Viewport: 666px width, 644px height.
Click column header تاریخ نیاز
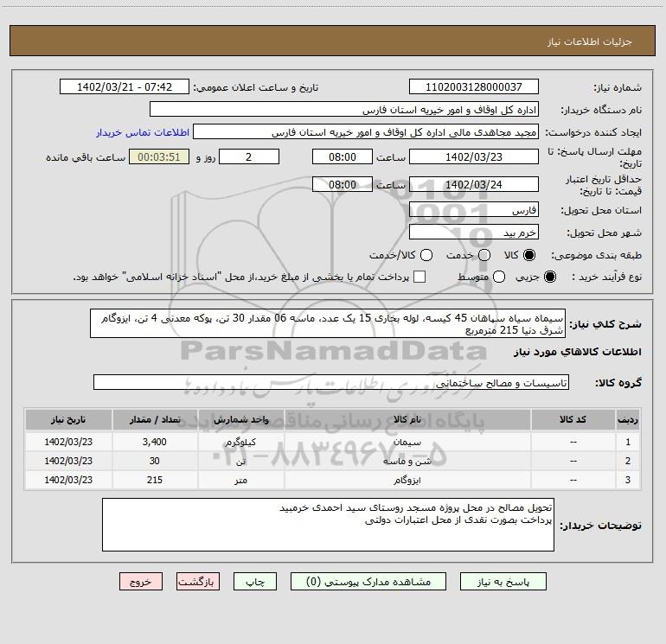68,420
